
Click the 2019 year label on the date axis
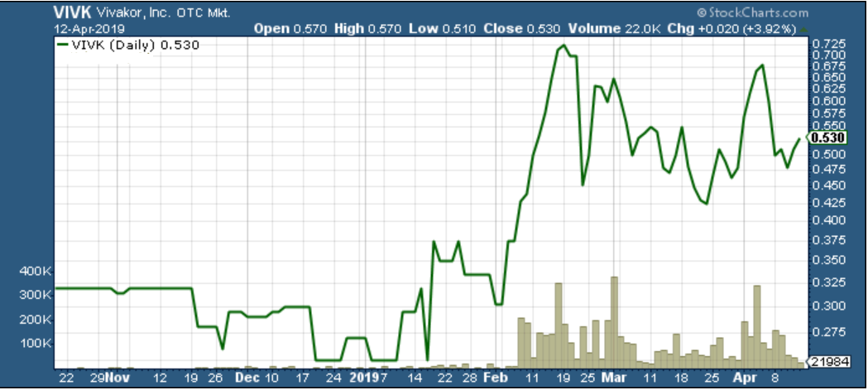point(362,378)
